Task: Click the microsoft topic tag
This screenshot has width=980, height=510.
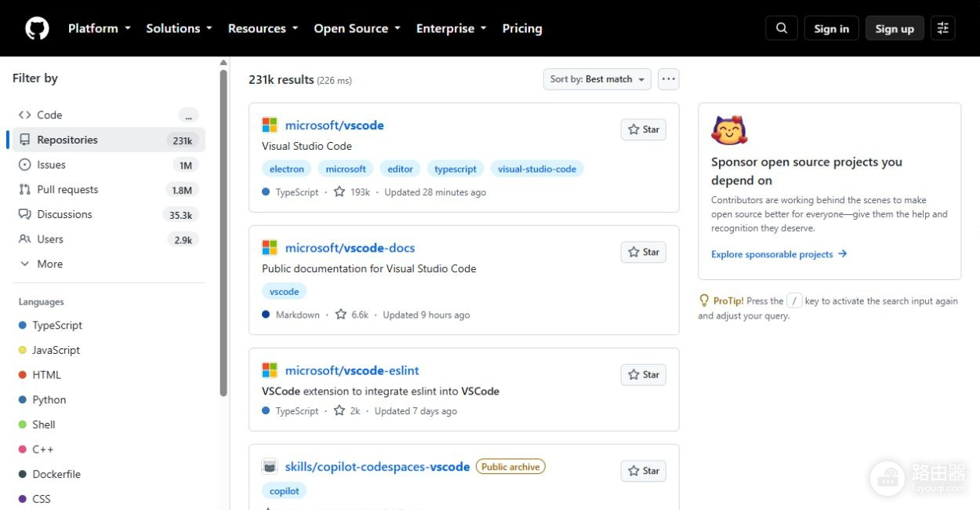Action: [x=346, y=169]
